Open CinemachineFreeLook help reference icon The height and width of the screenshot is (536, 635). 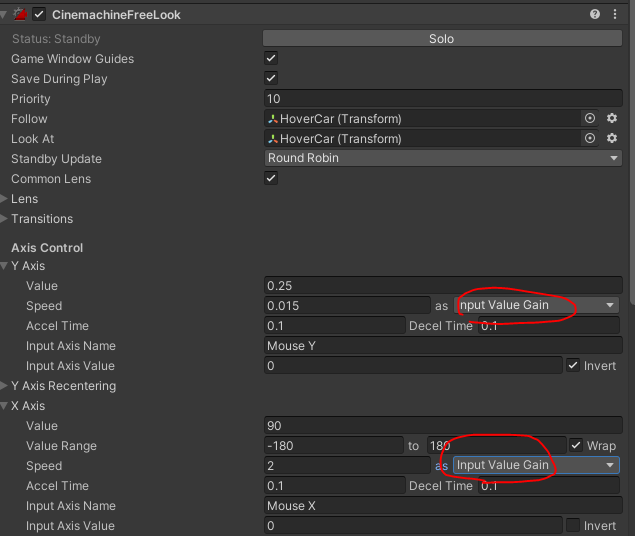point(595,15)
